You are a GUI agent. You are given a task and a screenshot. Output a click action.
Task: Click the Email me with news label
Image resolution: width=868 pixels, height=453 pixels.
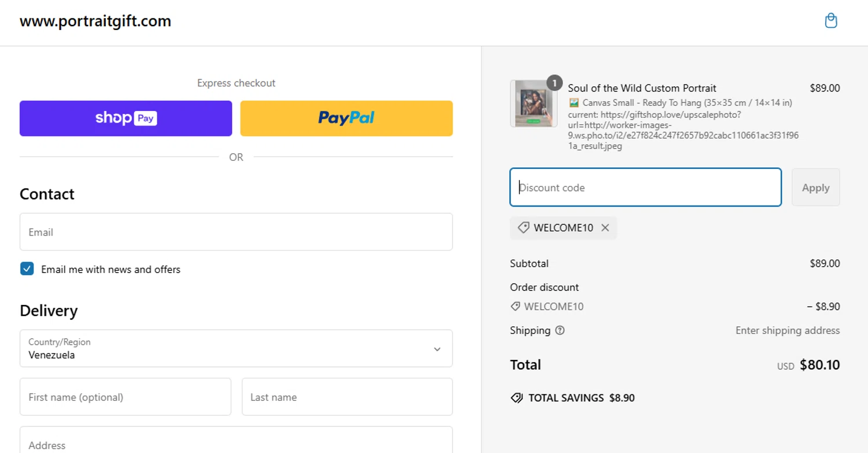point(111,269)
